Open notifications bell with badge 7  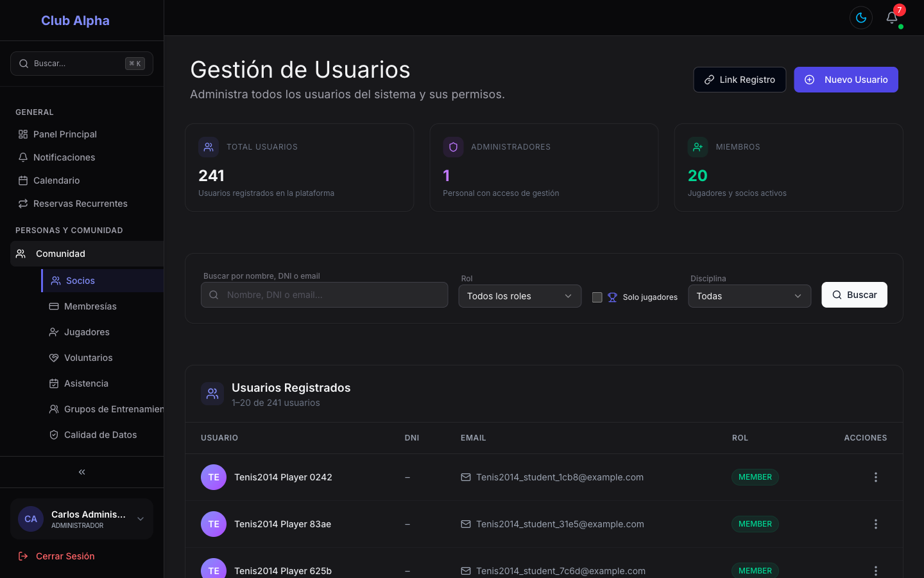[892, 18]
